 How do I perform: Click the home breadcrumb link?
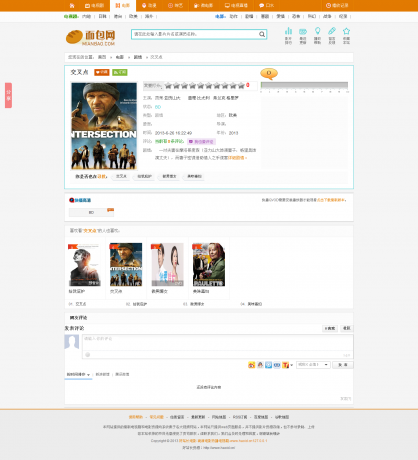[x=102, y=57]
